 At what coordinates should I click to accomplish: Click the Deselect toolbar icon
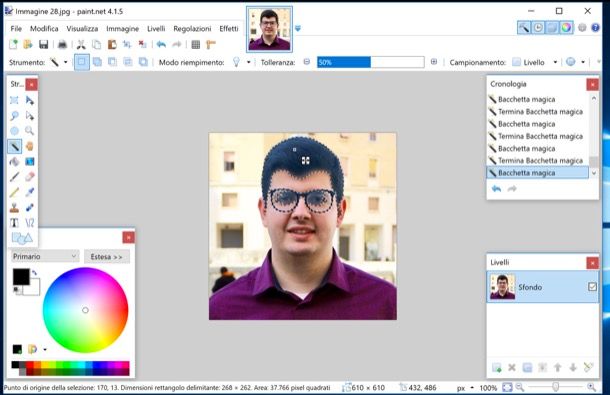(142, 44)
